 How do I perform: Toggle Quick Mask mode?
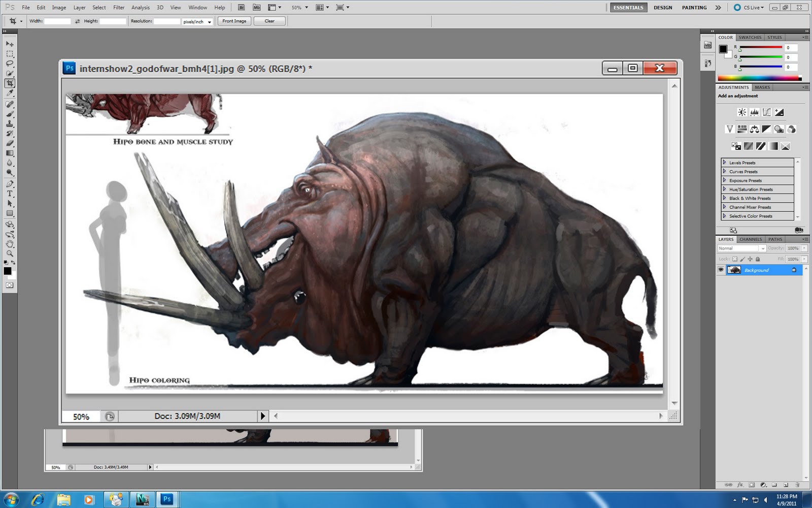click(10, 285)
